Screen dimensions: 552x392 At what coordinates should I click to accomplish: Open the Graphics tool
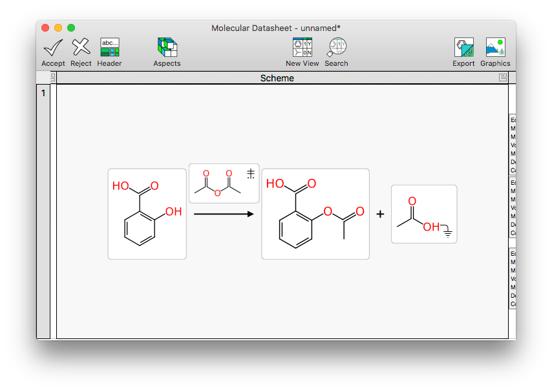pos(495,48)
